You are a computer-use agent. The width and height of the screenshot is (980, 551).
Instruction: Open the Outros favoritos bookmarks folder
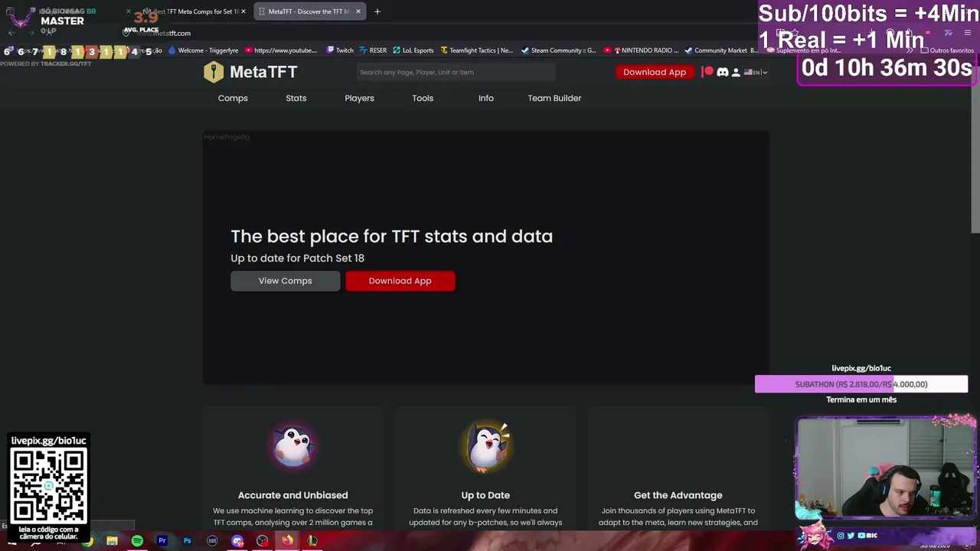click(946, 51)
